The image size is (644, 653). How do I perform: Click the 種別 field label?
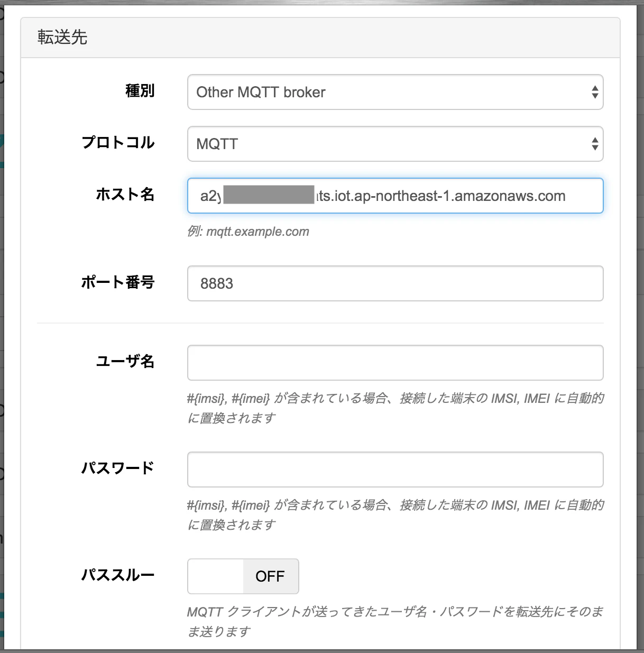pos(140,91)
